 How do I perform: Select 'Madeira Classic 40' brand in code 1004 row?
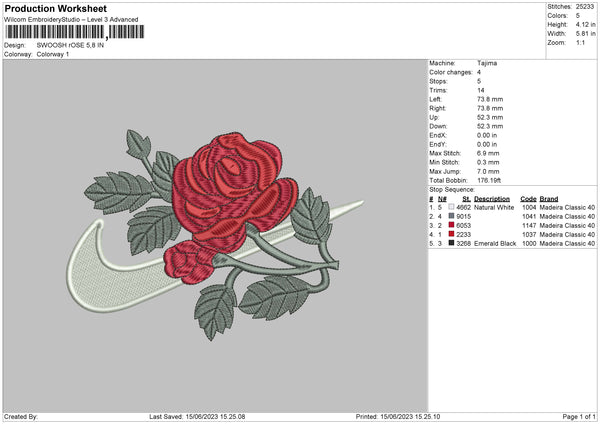(567, 207)
